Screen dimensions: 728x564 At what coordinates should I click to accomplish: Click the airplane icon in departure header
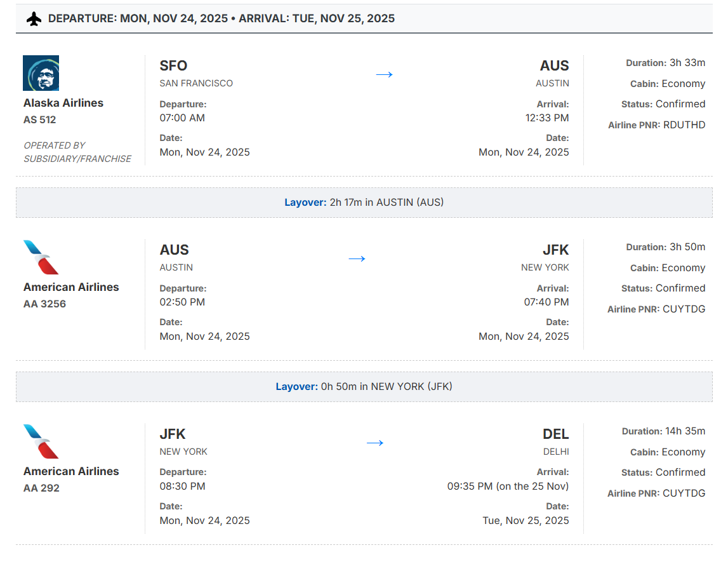tap(34, 19)
